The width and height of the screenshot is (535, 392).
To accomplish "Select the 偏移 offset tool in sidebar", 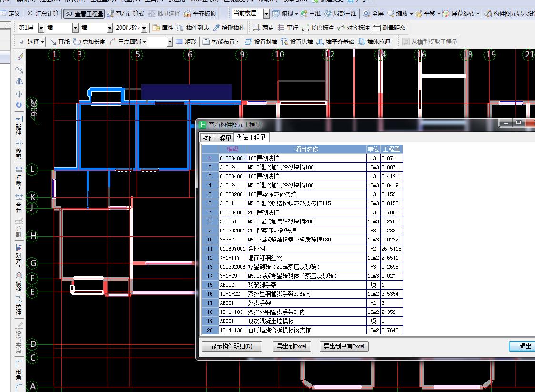I will tap(19, 282).
